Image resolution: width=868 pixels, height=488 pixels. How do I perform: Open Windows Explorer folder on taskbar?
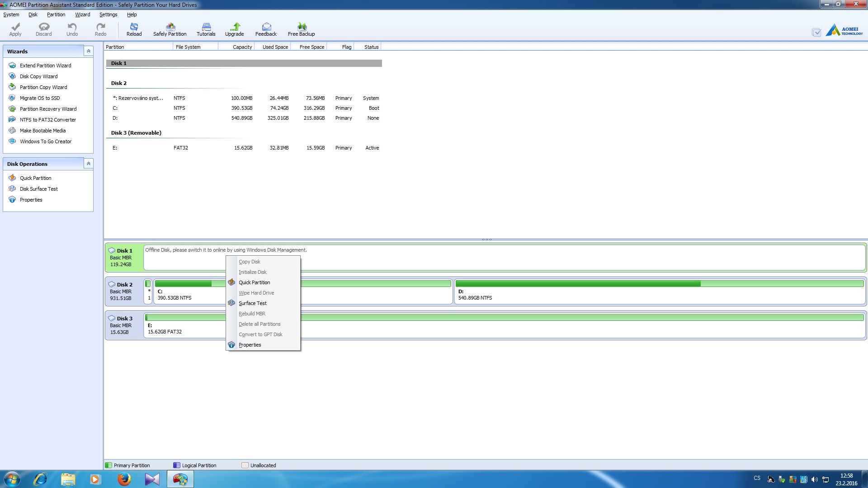[x=68, y=479]
